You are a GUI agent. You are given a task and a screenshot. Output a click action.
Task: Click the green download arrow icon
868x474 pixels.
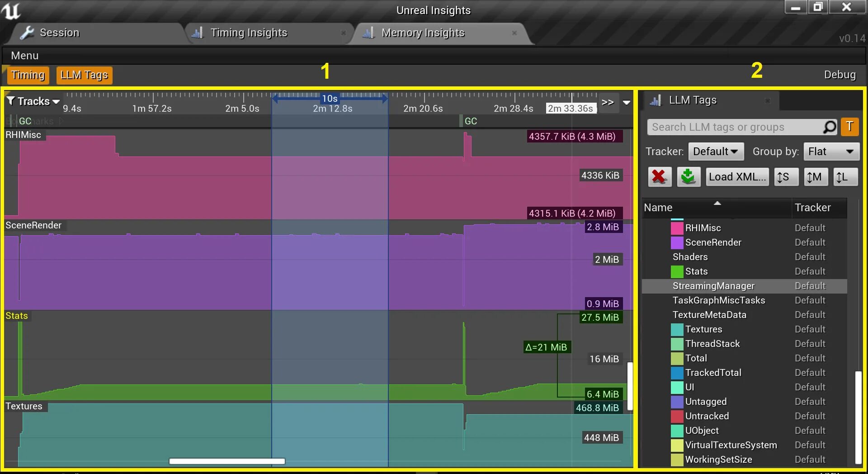(688, 176)
